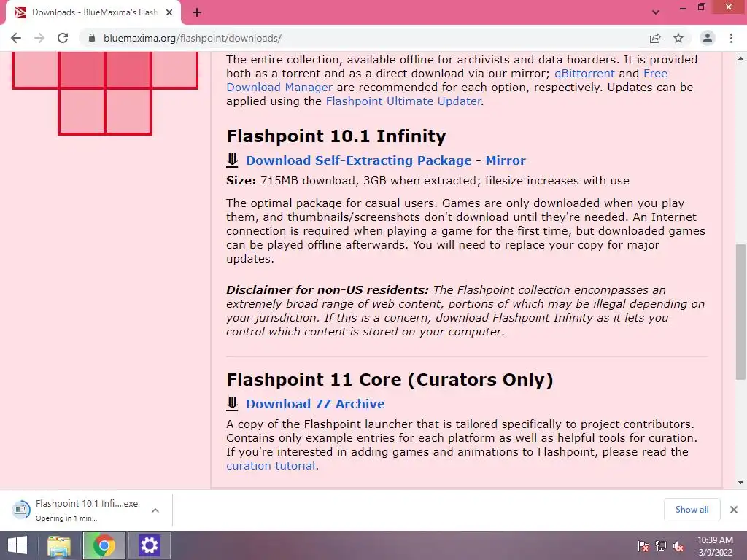Click the Flashpoint 11 Core (Curators Only) heading
The height and width of the screenshot is (560, 747).
point(390,379)
